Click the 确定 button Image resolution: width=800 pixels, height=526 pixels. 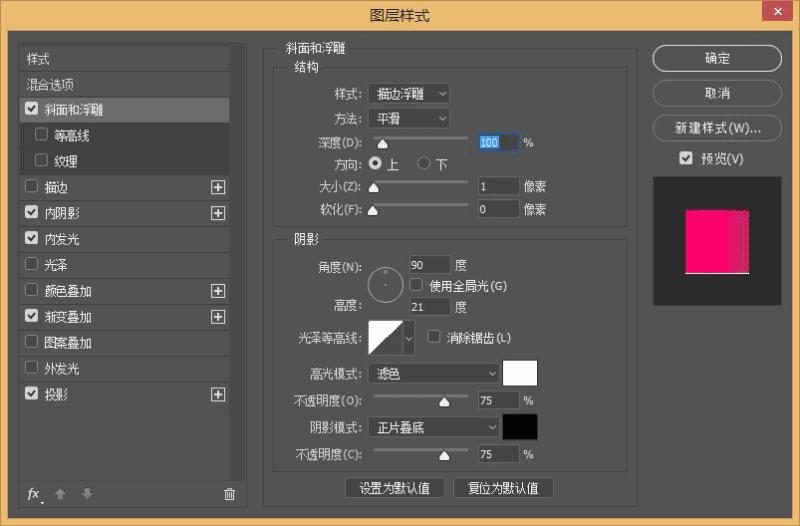(x=717, y=58)
